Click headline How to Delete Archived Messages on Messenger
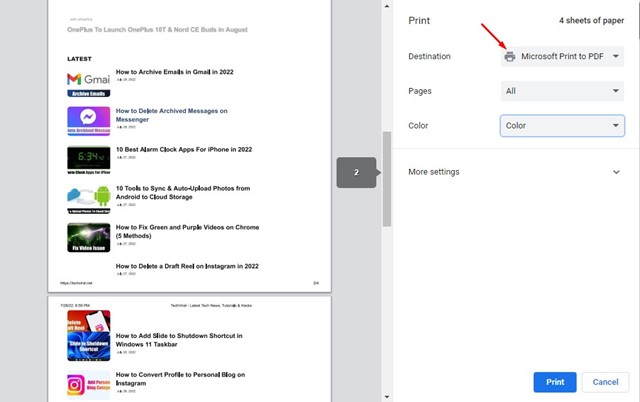Viewport: 640px width, 402px height. [x=171, y=115]
